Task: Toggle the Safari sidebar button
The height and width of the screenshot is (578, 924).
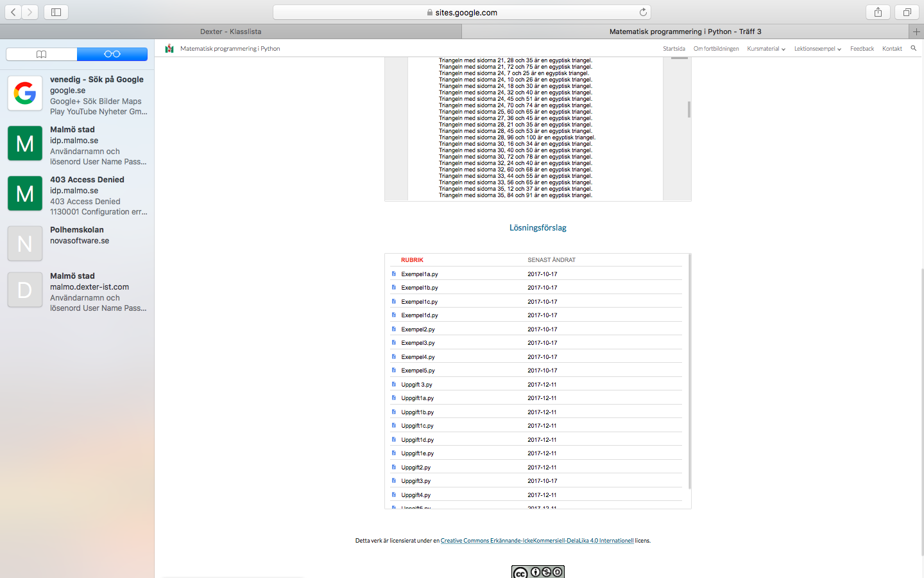Action: pyautogui.click(x=56, y=12)
